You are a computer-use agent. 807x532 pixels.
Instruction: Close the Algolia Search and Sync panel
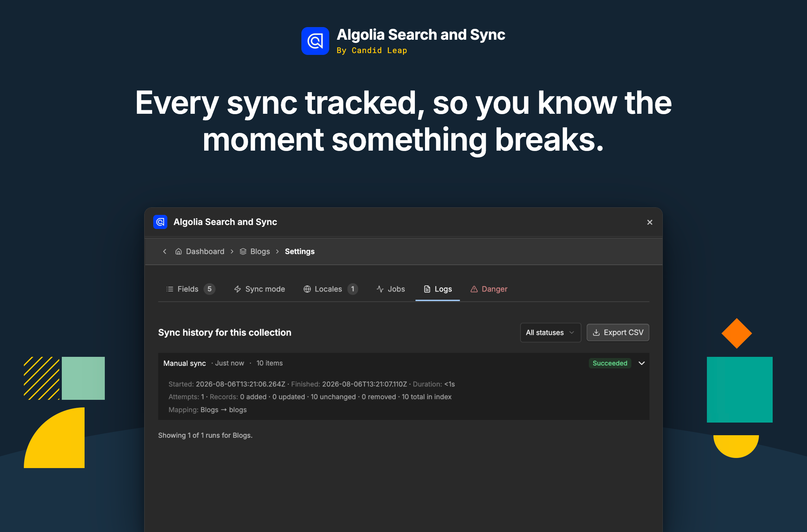pyautogui.click(x=650, y=222)
